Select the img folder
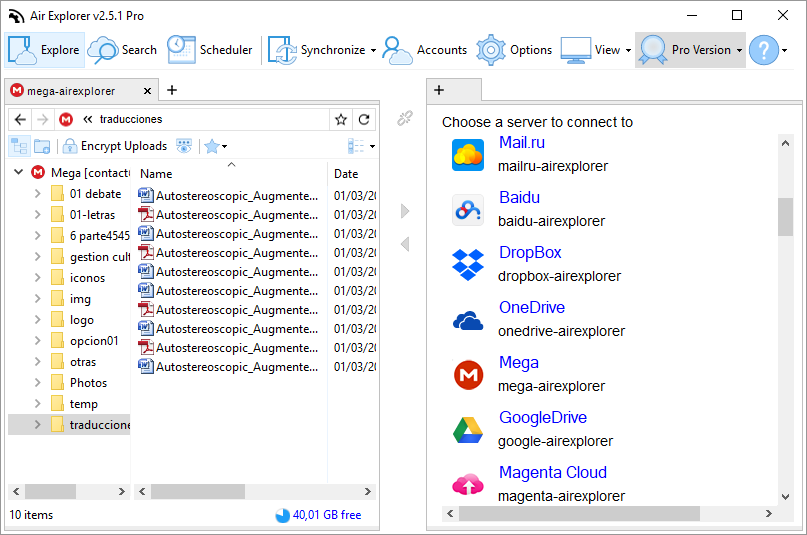Screen dimensions: 807x535 click(x=80, y=299)
